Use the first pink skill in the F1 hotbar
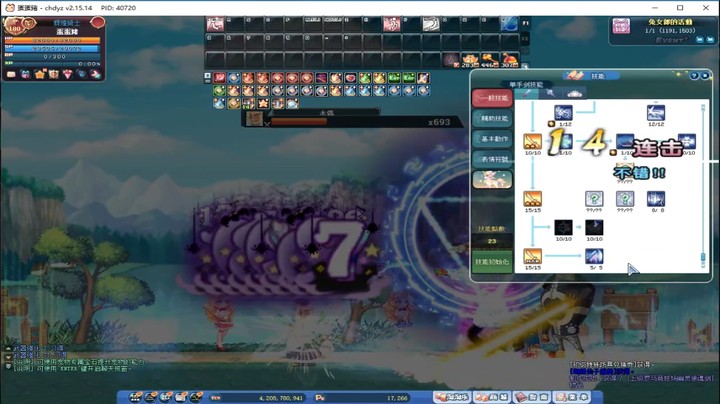 [x=215, y=24]
